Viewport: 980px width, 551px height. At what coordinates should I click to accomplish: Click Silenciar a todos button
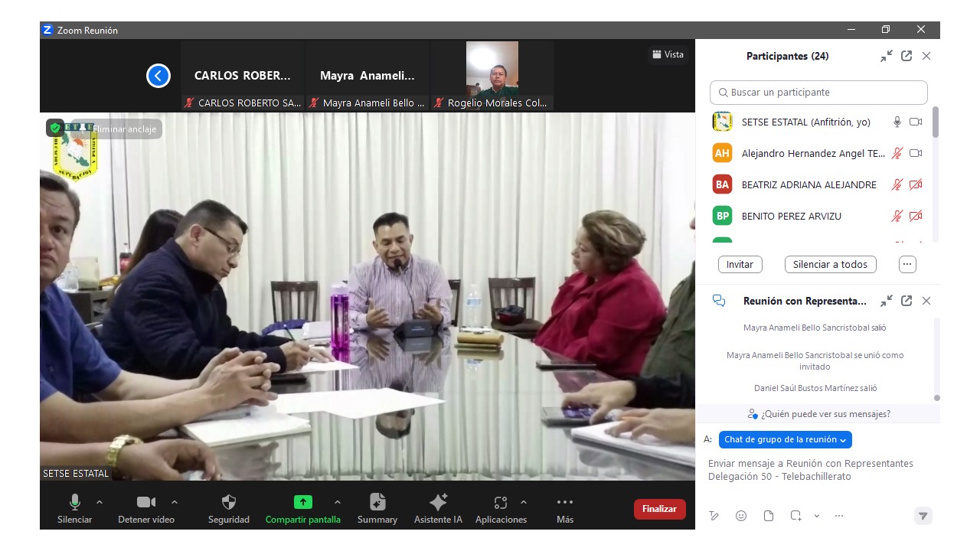pos(830,264)
